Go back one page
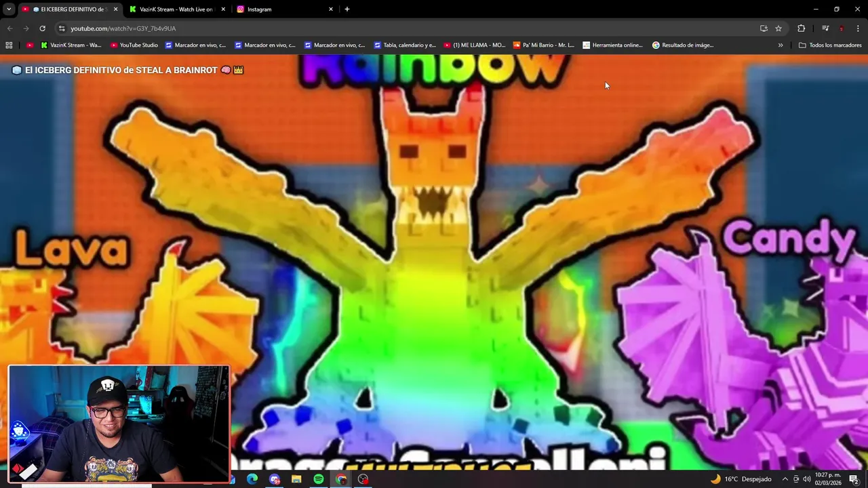The width and height of the screenshot is (868, 488). coord(9,28)
